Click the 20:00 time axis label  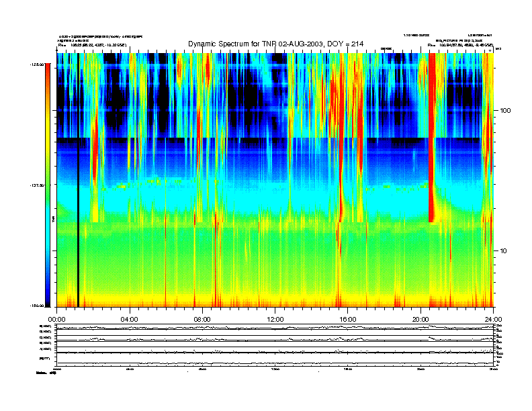[x=420, y=320]
